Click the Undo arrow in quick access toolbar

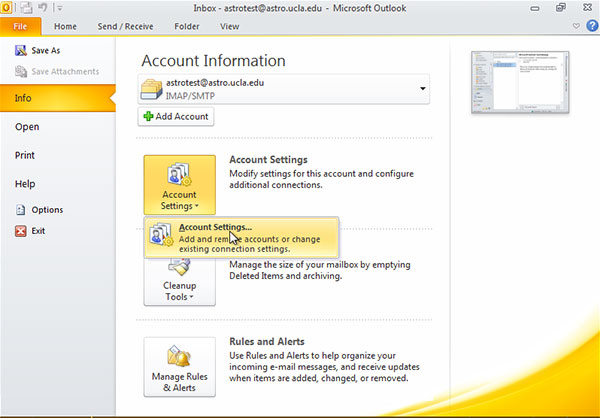[42, 7]
